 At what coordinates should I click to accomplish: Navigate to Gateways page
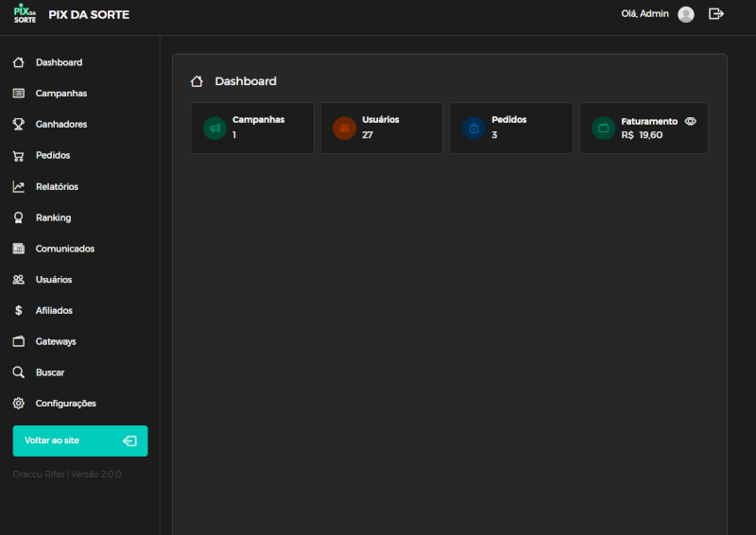click(56, 341)
